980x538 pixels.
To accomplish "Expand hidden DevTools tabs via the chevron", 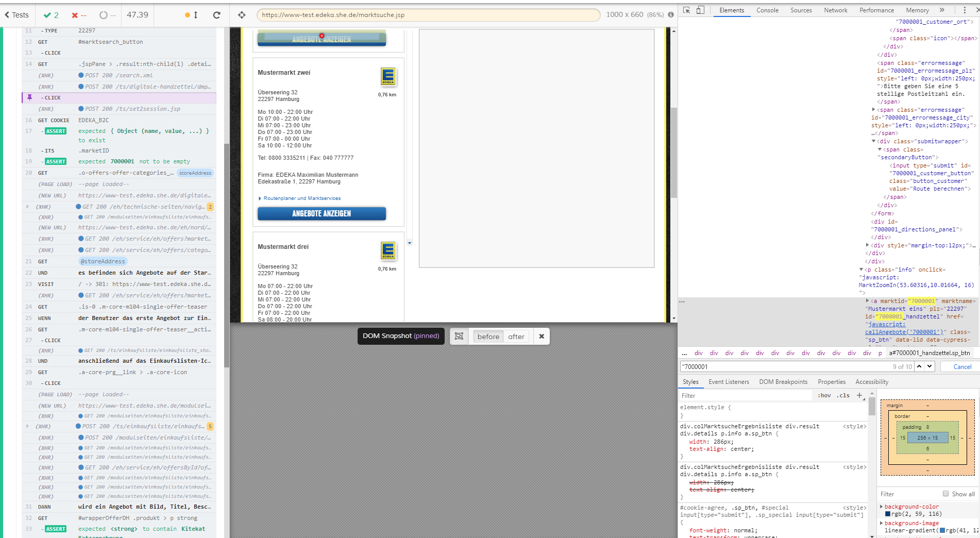I will pos(942,10).
